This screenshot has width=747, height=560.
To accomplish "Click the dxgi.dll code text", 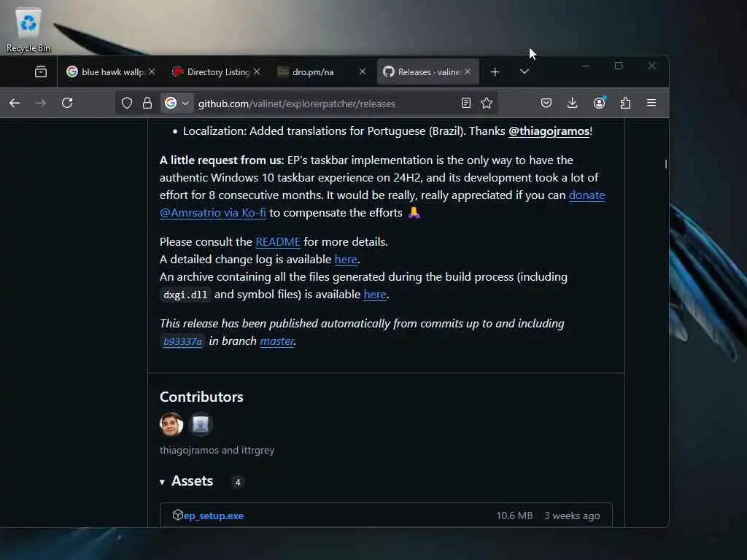I will point(185,295).
